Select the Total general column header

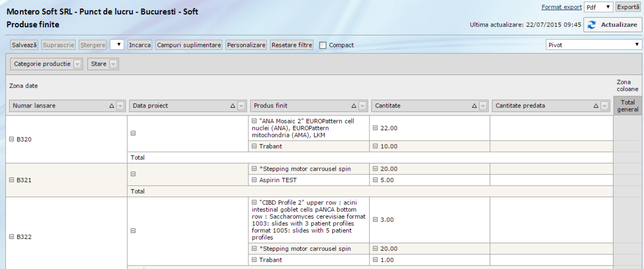click(x=627, y=106)
